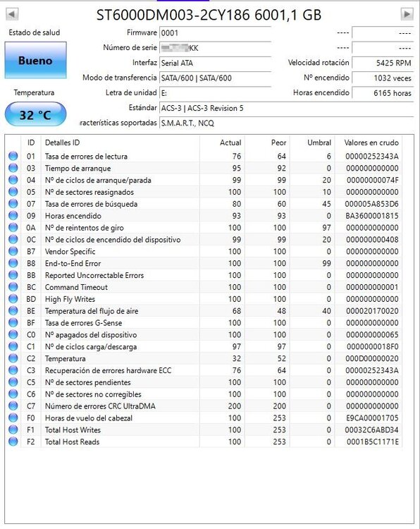Select raw value 000020170020

[372, 311]
